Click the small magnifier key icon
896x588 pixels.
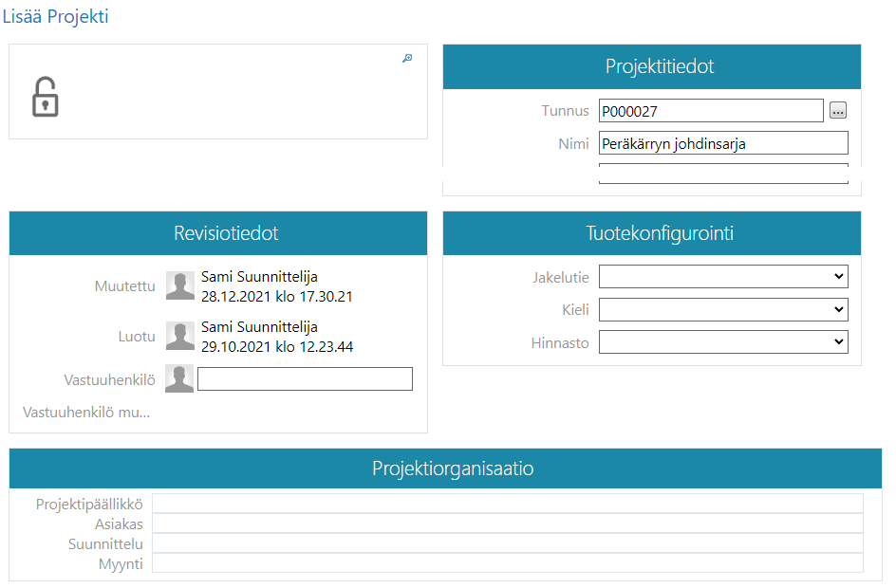[407, 59]
